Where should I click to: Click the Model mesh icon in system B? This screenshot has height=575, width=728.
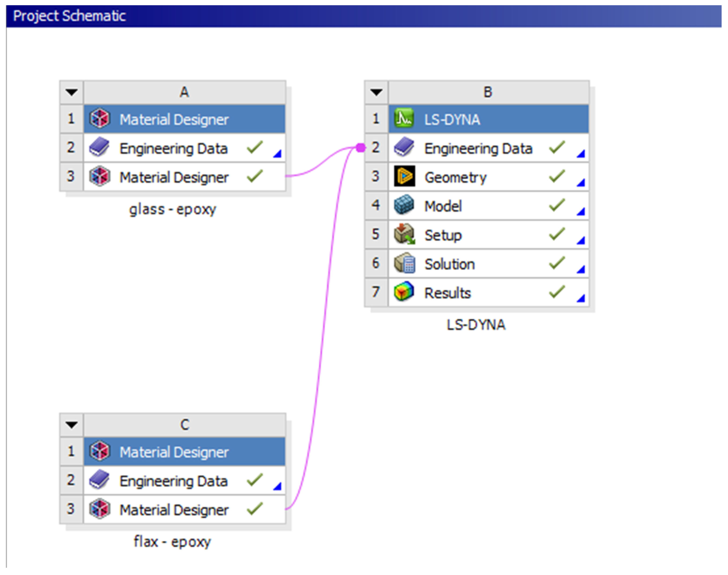(x=404, y=205)
